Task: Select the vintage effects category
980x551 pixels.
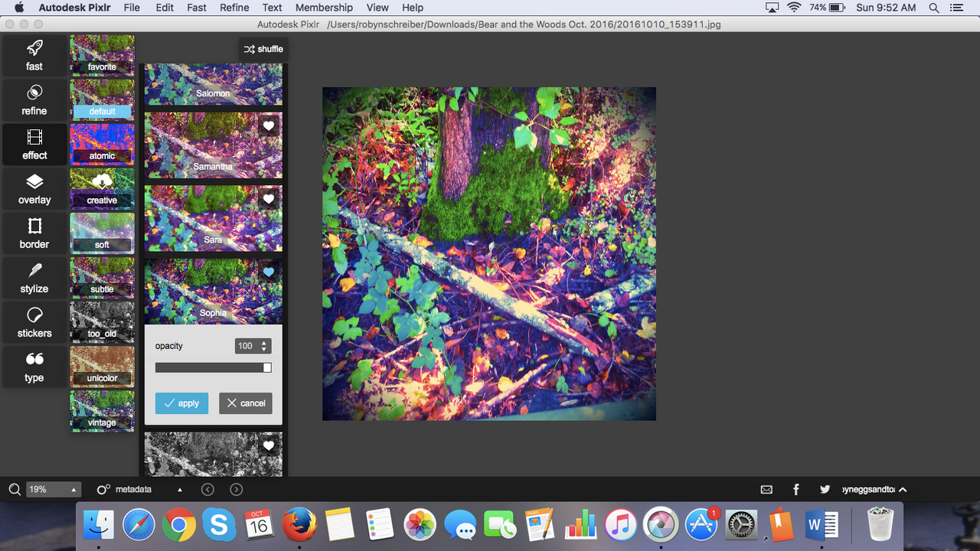Action: pyautogui.click(x=102, y=410)
